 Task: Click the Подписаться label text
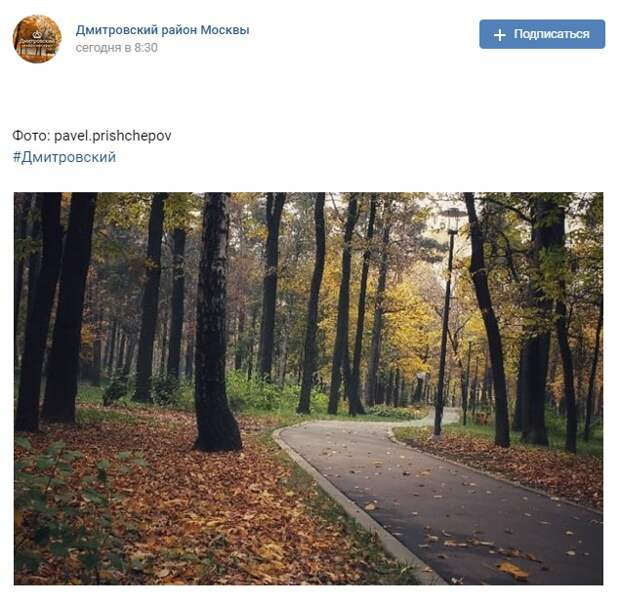(x=552, y=34)
